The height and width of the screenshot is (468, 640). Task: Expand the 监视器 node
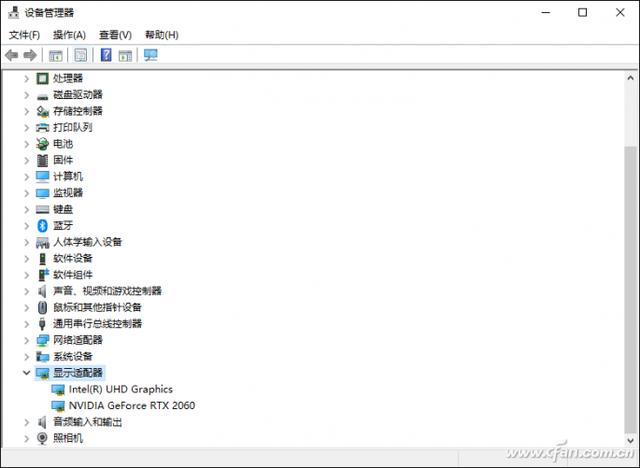tap(27, 193)
